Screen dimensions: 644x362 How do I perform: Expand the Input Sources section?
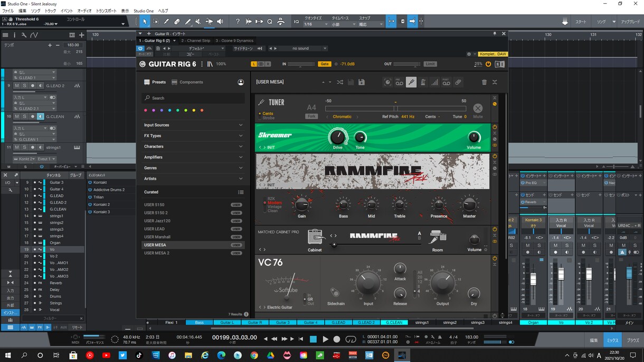pos(193,125)
